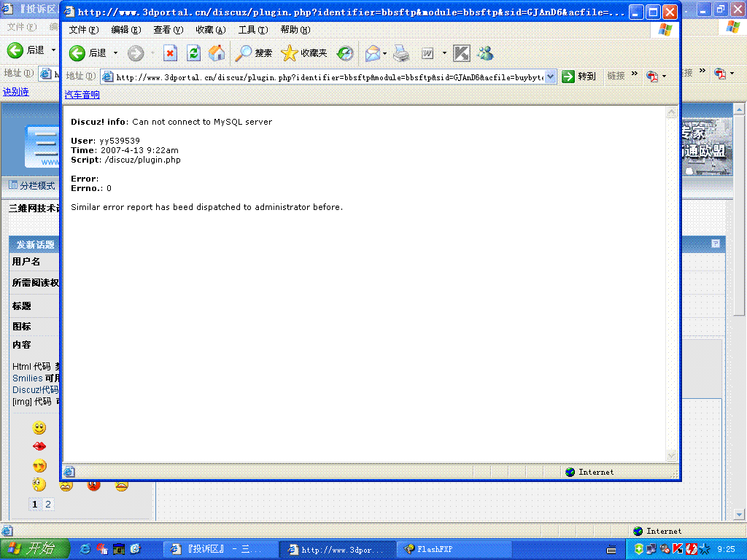This screenshot has width=747, height=560.
Task: Expand the links bar chevron
Action: (x=634, y=74)
